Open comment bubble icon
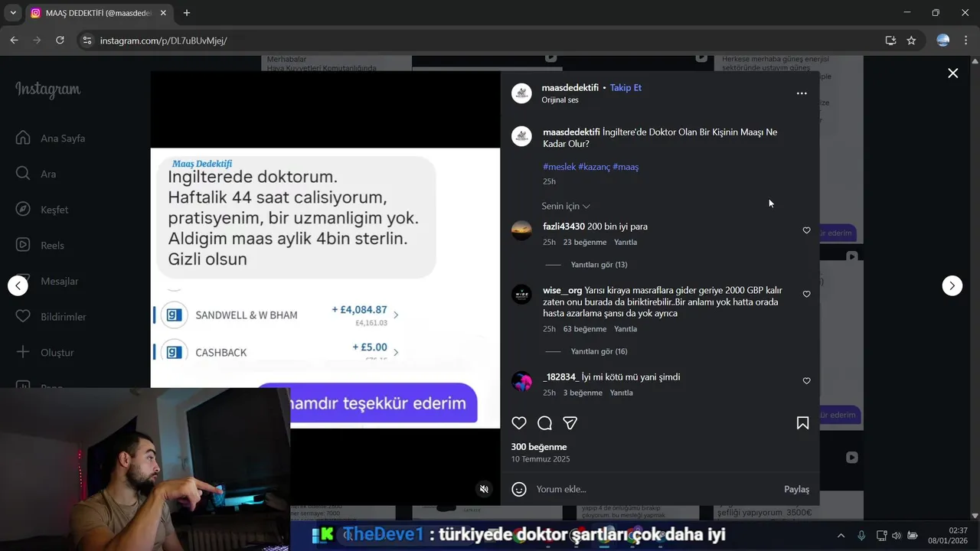 pyautogui.click(x=544, y=423)
